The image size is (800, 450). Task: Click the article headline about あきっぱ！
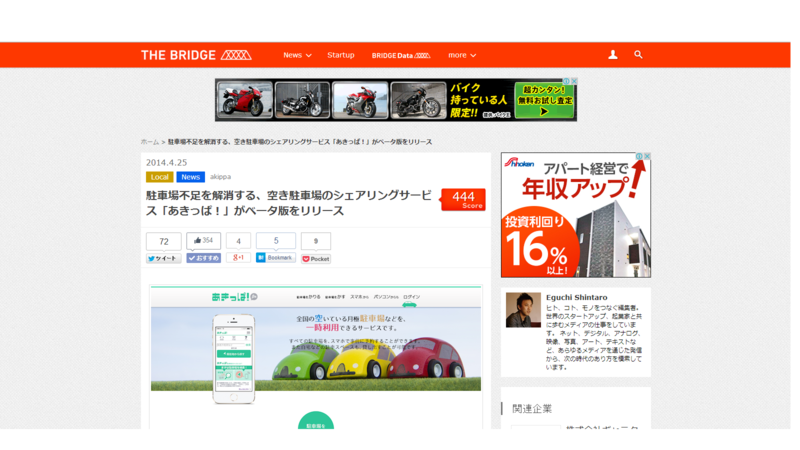(x=289, y=203)
